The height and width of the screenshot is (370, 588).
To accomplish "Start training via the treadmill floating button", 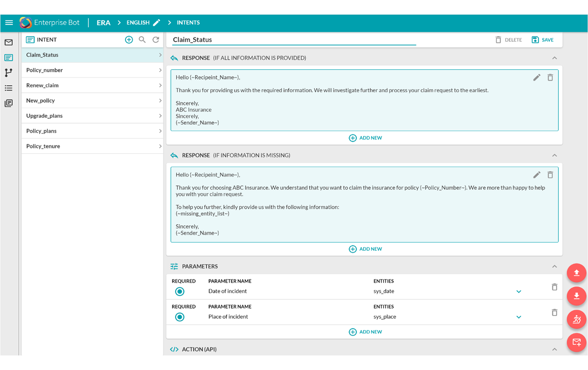I will pos(576,319).
